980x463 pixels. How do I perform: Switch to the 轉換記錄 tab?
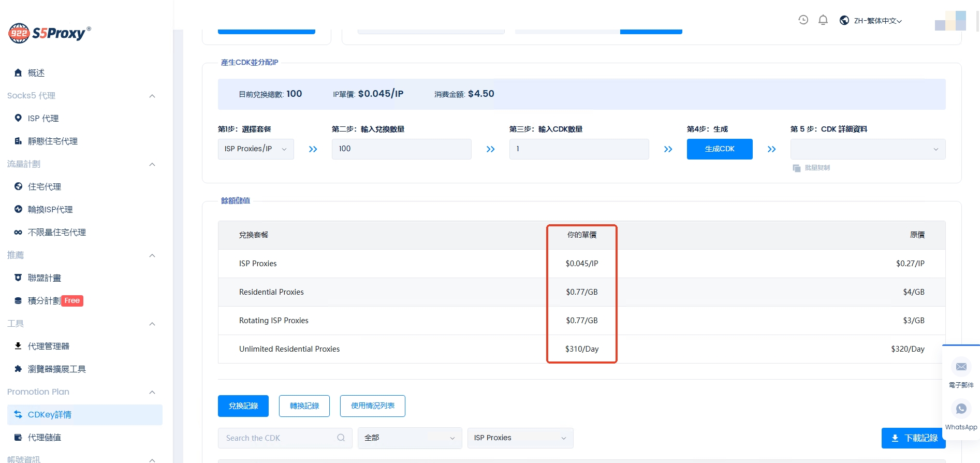tap(304, 406)
